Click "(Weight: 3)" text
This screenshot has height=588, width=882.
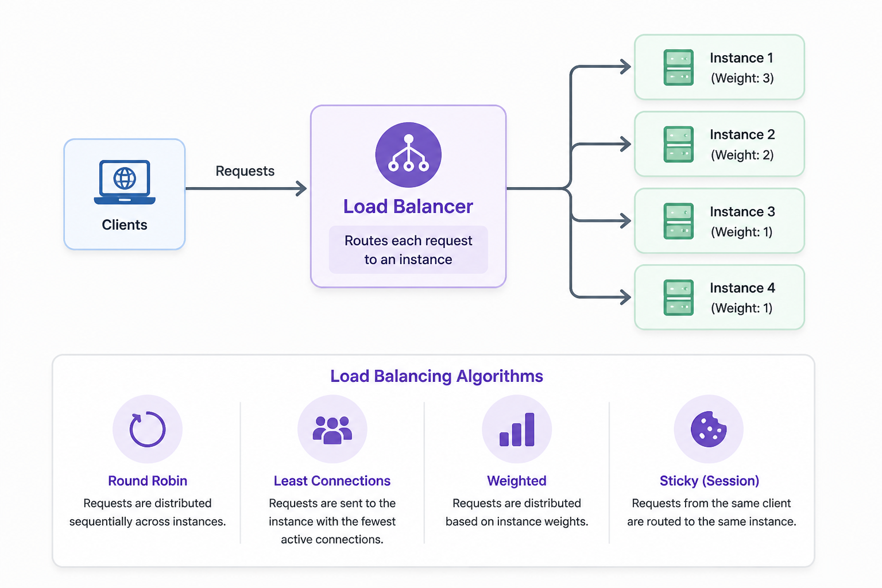(x=742, y=78)
